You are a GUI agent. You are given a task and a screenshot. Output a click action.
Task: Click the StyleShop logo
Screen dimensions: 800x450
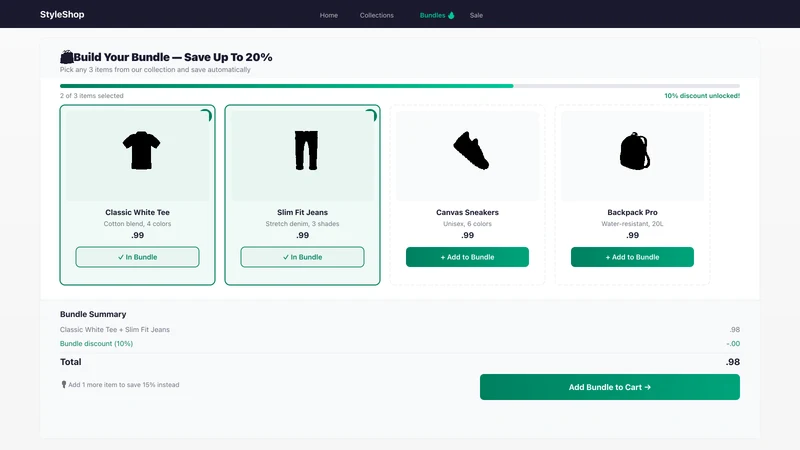tap(62, 15)
